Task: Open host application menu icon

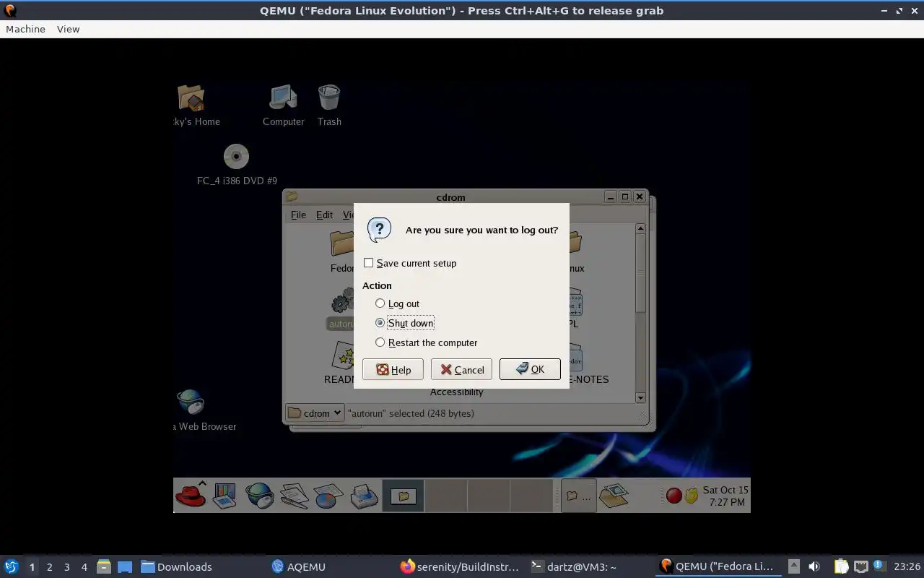Action: [12, 566]
